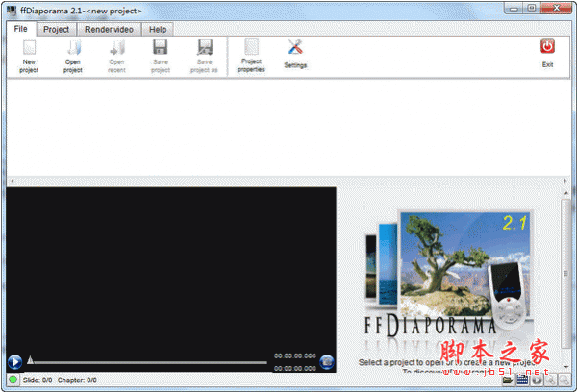
Task: Open the Settings tools icon
Action: click(295, 47)
